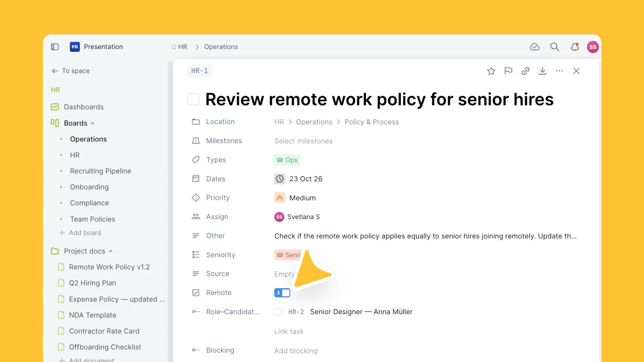Open the PR Presentation workspace logo

click(x=75, y=47)
